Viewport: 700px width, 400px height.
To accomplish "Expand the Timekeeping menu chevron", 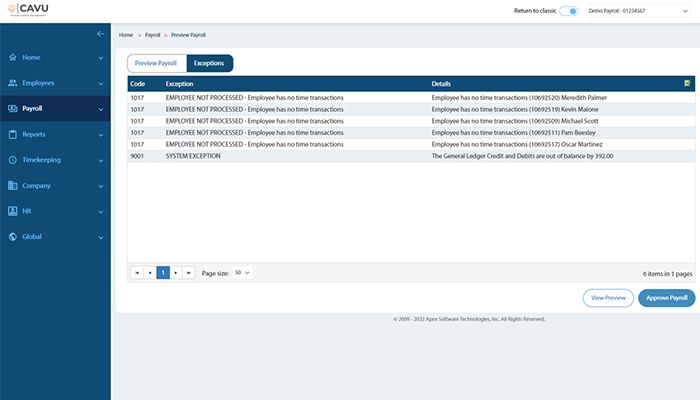I will (101, 160).
